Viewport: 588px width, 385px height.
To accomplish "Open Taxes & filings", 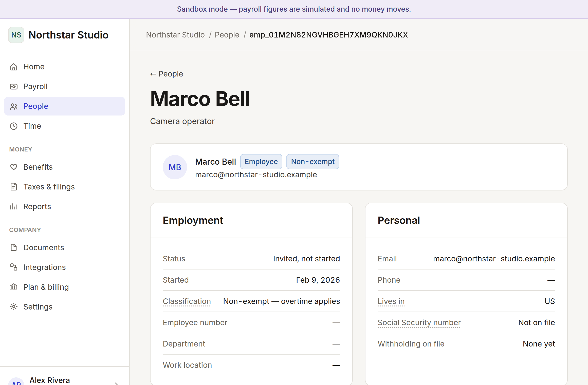I will coord(65,187).
